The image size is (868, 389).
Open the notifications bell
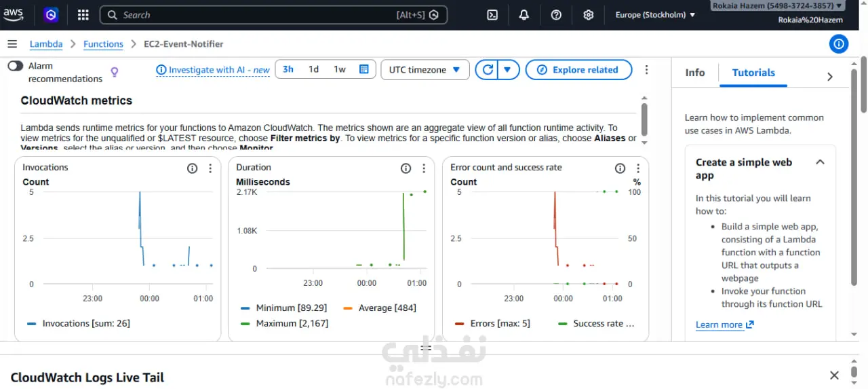tap(524, 15)
